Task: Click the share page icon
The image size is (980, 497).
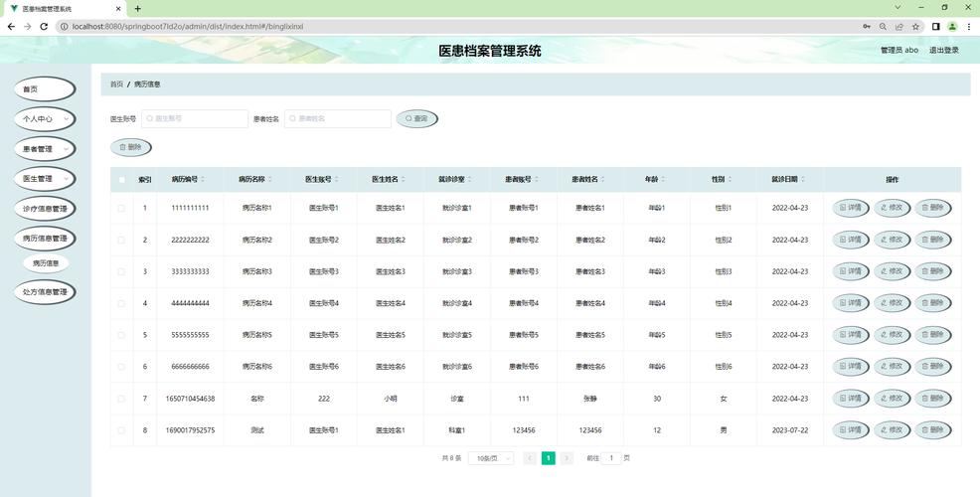Action: pyautogui.click(x=899, y=26)
